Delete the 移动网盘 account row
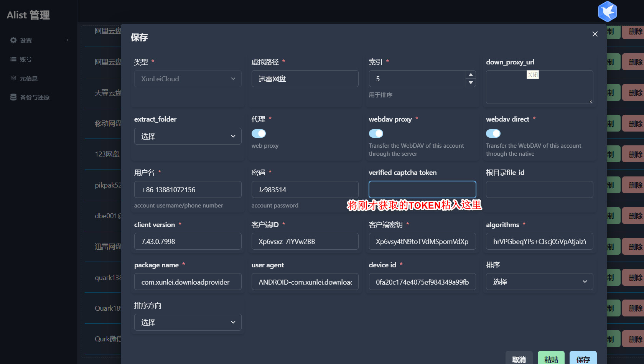Viewport: 644px width, 364px height. click(x=633, y=124)
